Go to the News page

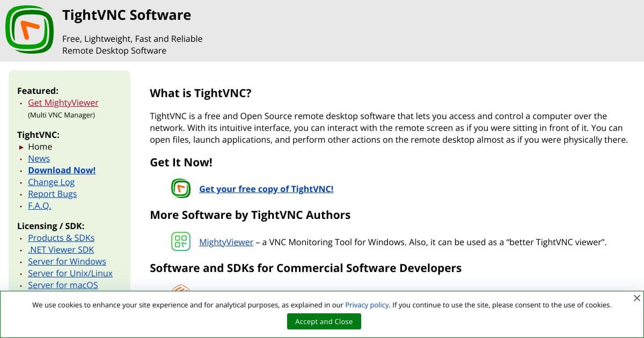[39, 158]
